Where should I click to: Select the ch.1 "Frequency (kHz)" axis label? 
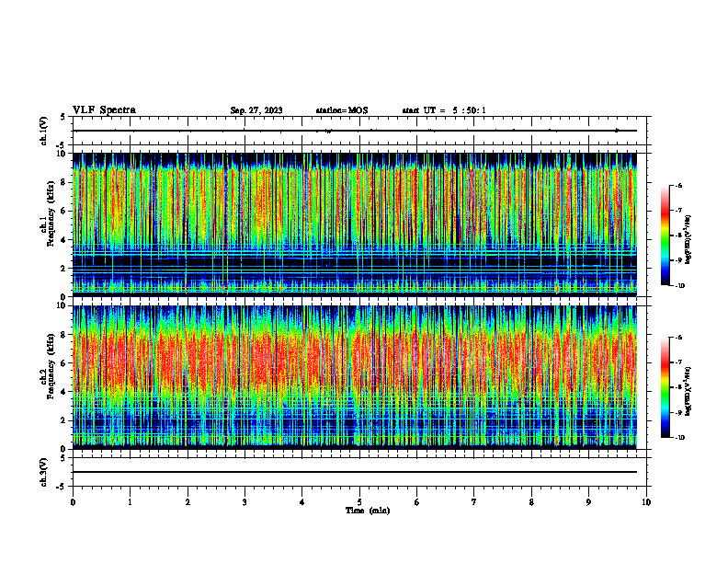tap(51, 213)
